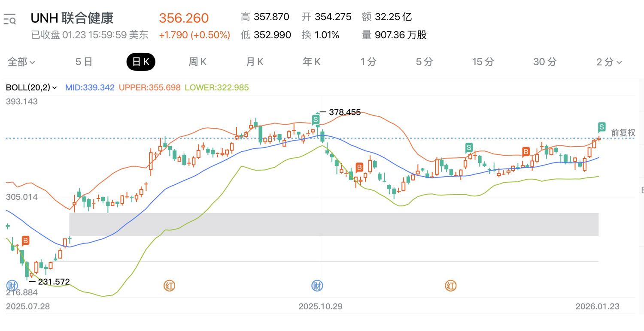This screenshot has width=644, height=331.
Task: Click the UNH 联合健康 stock title
Action: pos(72,18)
